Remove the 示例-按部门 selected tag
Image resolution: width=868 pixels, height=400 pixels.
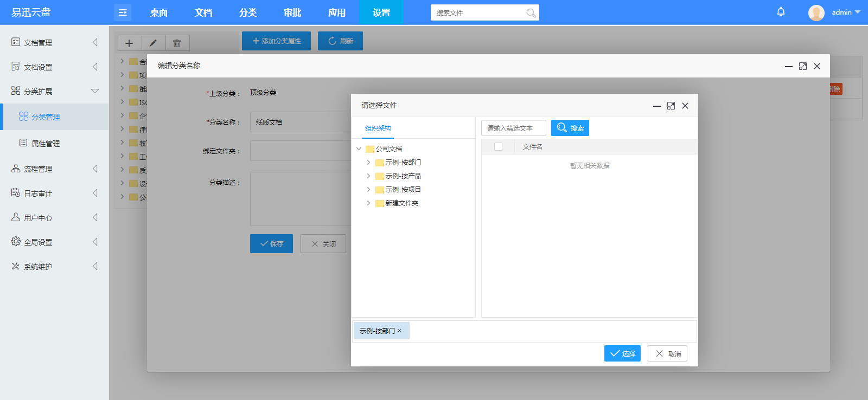pyautogui.click(x=399, y=331)
